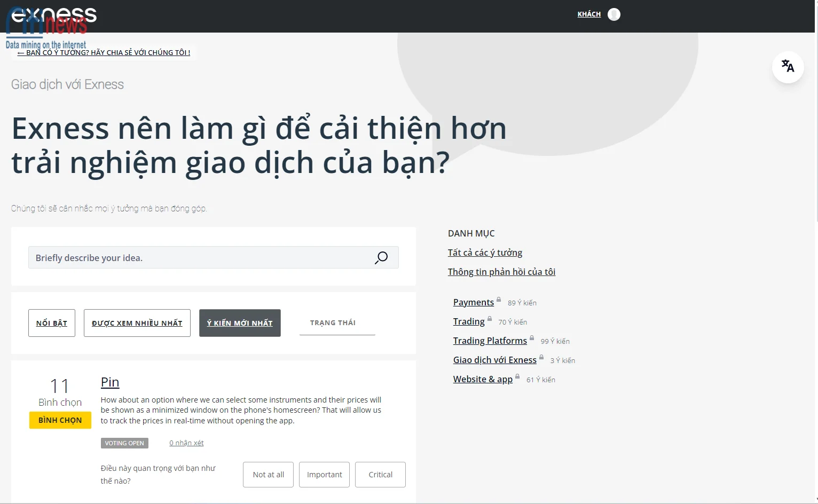Screen dimensions: 818x504
Task: Open the Website & app category
Action: (x=483, y=379)
